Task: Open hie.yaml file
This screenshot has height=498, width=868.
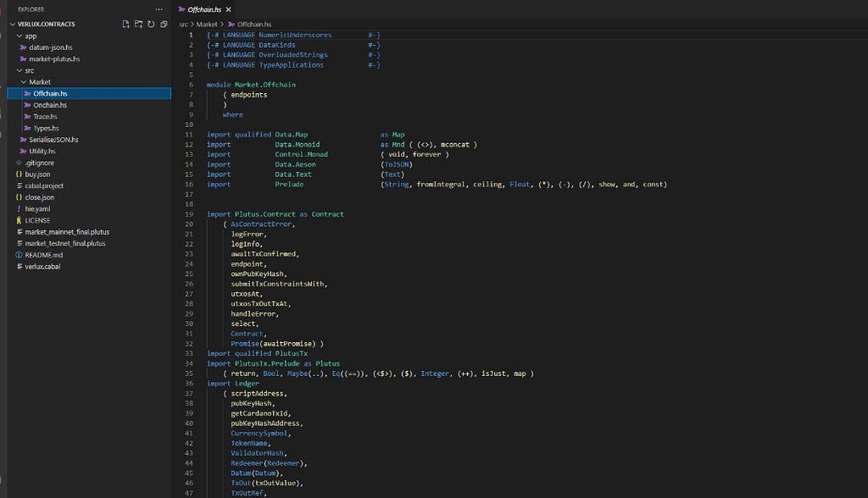Action: [x=37, y=209]
